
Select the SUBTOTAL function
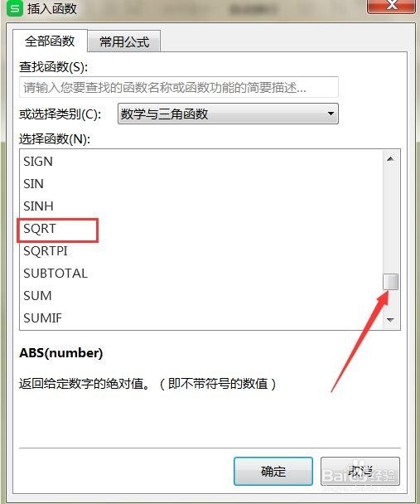(201, 274)
